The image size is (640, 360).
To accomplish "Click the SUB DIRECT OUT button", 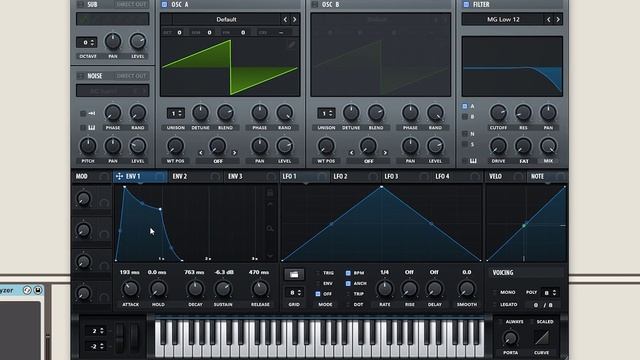I will [x=131, y=4].
